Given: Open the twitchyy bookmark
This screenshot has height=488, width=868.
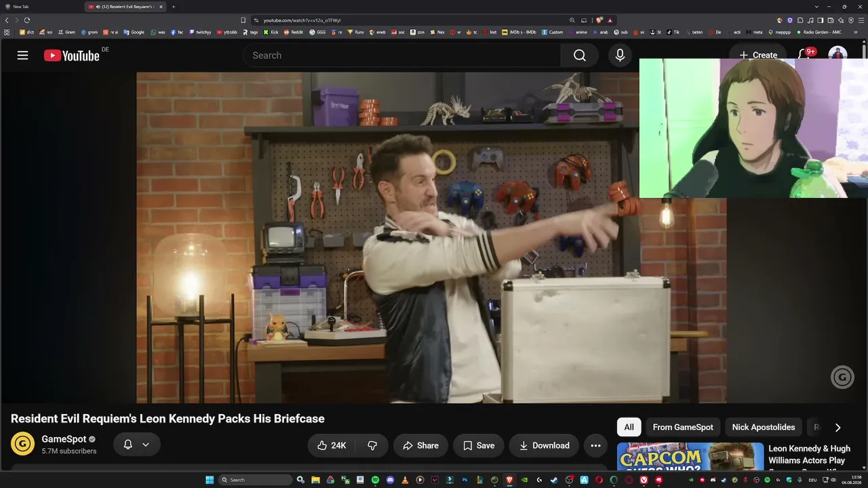Looking at the screenshot, I should (x=200, y=32).
